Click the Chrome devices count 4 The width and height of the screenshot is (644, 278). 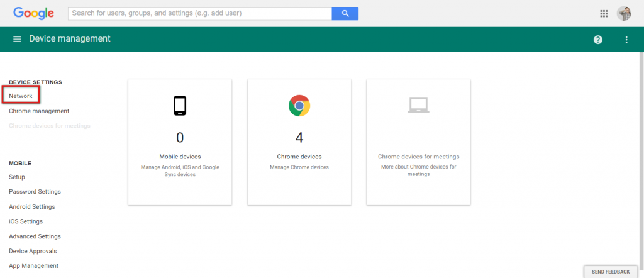tap(299, 138)
